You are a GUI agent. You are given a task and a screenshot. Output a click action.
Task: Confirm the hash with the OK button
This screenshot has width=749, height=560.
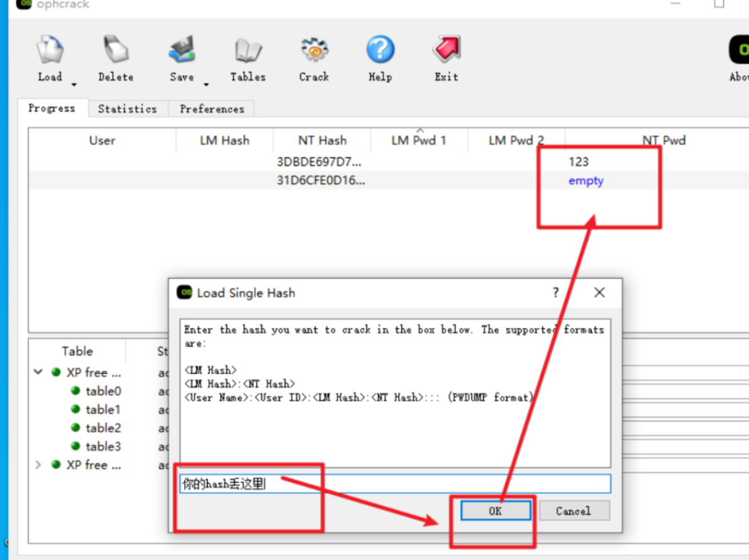point(496,511)
